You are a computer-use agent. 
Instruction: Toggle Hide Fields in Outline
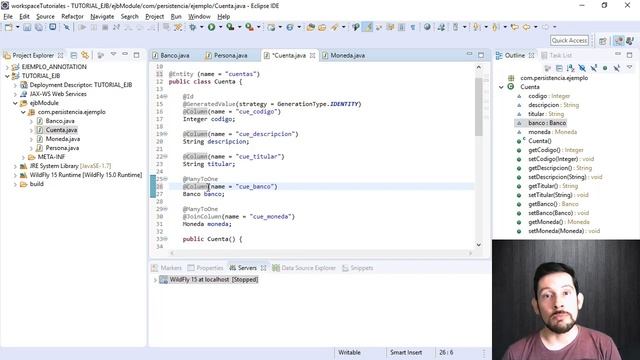(x=582, y=68)
